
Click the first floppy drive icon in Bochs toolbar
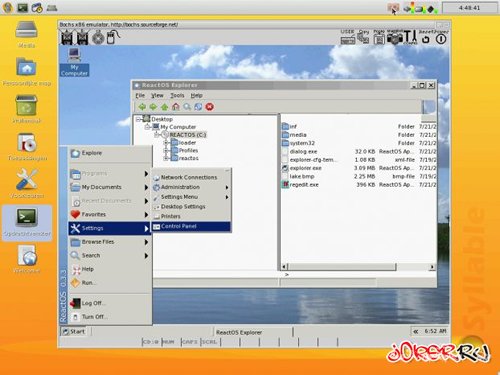67,38
